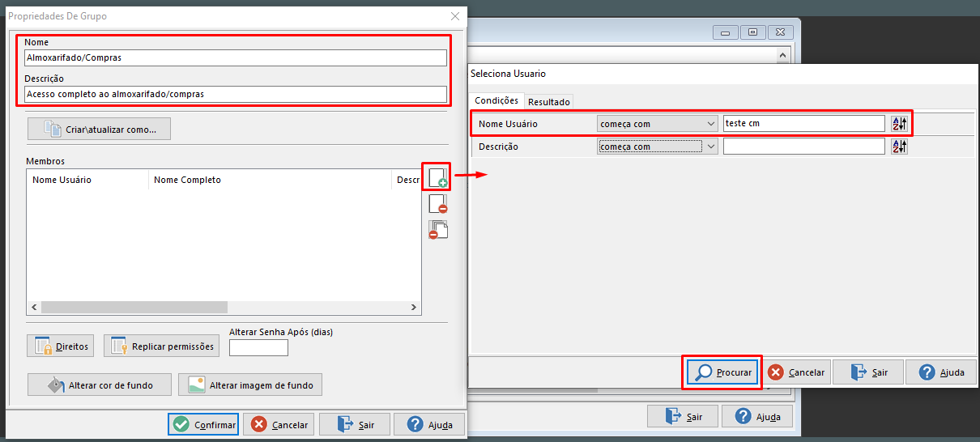This screenshot has height=442, width=980.
Task: Click the empty Descrição search value field
Action: point(804,147)
